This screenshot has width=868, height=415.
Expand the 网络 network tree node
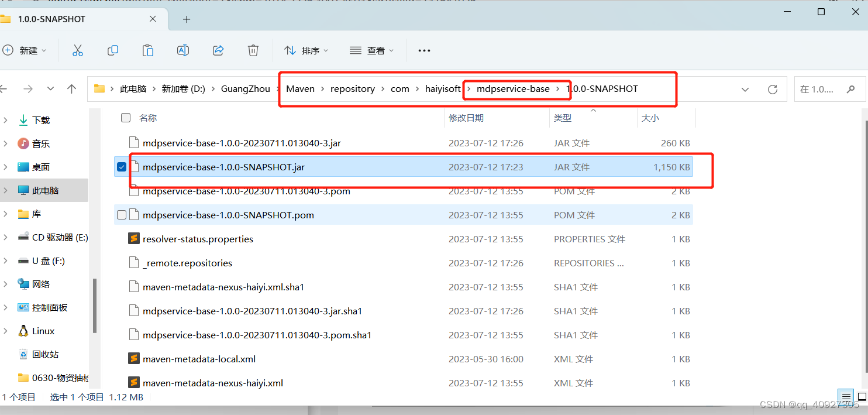[x=5, y=284]
